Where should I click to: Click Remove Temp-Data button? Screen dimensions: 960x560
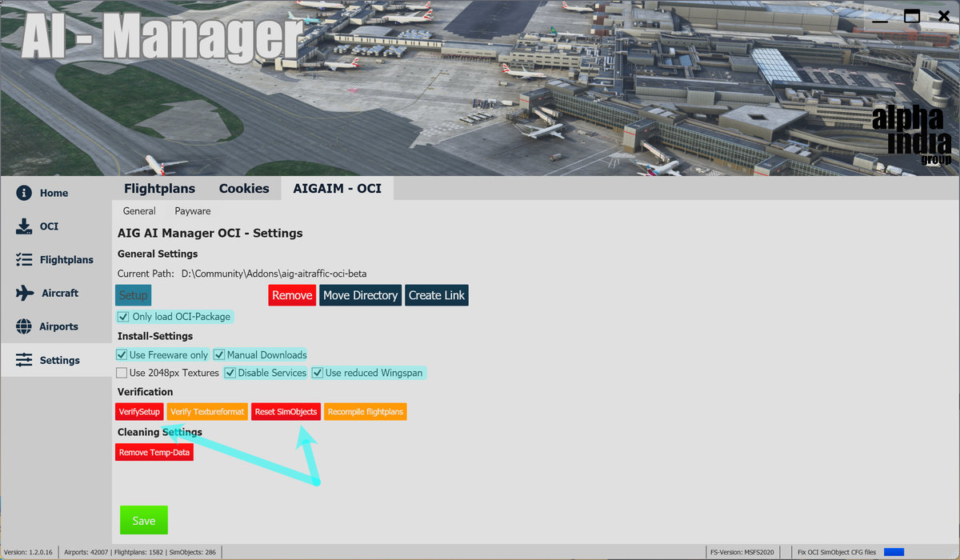click(154, 452)
